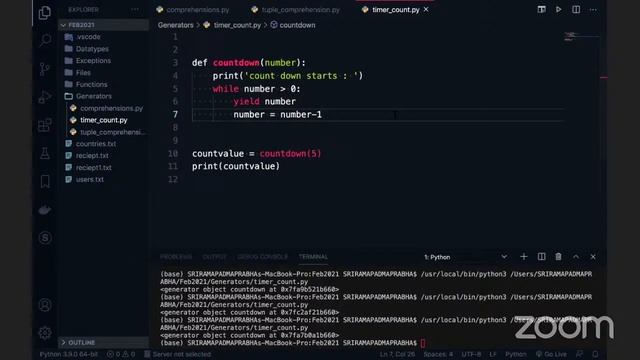Open the Testing flask view
The image size is (640, 360).
point(45,153)
